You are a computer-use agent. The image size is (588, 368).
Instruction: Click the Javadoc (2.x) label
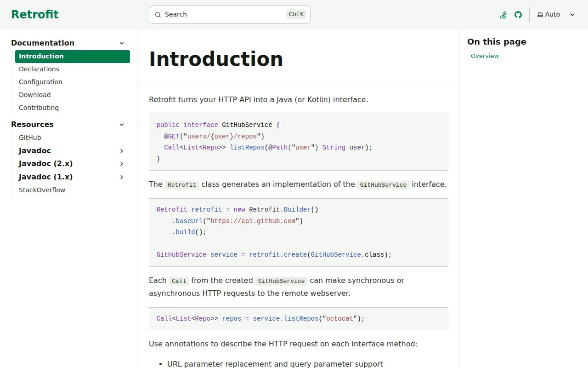tap(46, 164)
